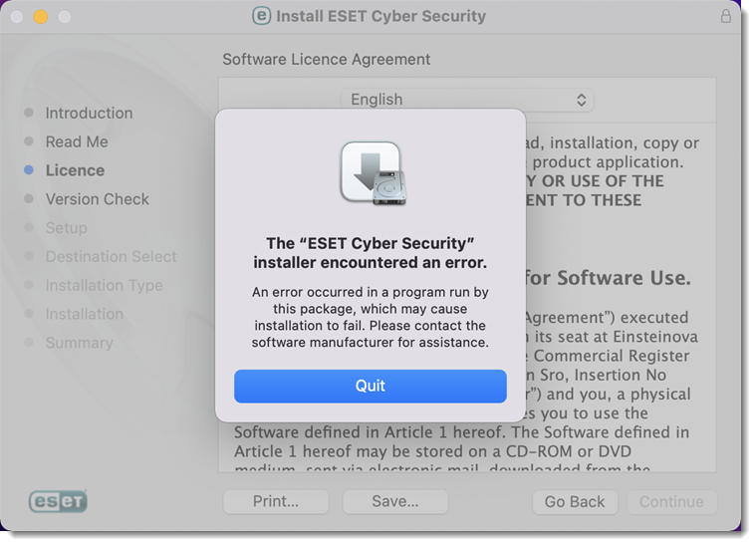Open the English language dropdown
This screenshot has height=546, width=756.
tap(466, 100)
